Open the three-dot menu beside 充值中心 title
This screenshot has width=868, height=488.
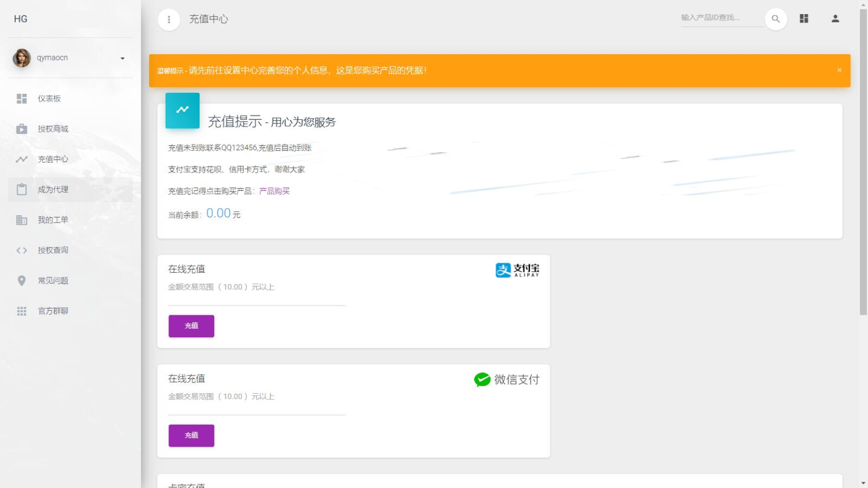169,19
